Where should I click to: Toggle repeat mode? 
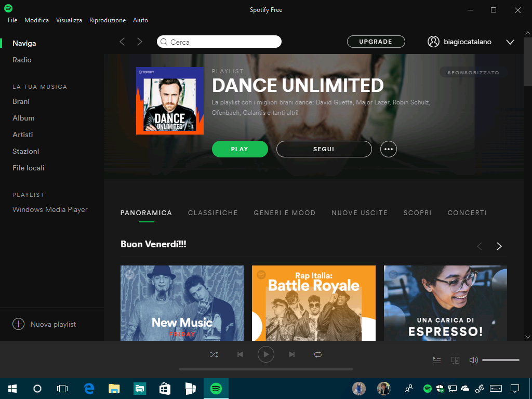[x=318, y=354]
